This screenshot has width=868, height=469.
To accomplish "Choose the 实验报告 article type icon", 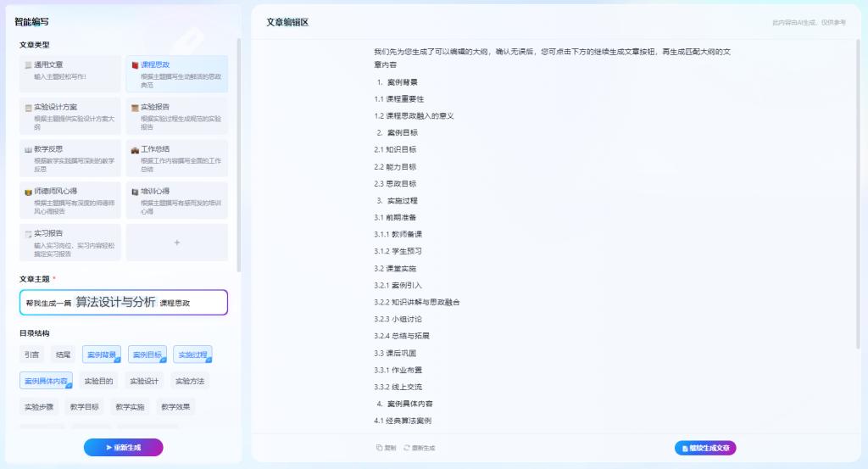I will [135, 108].
